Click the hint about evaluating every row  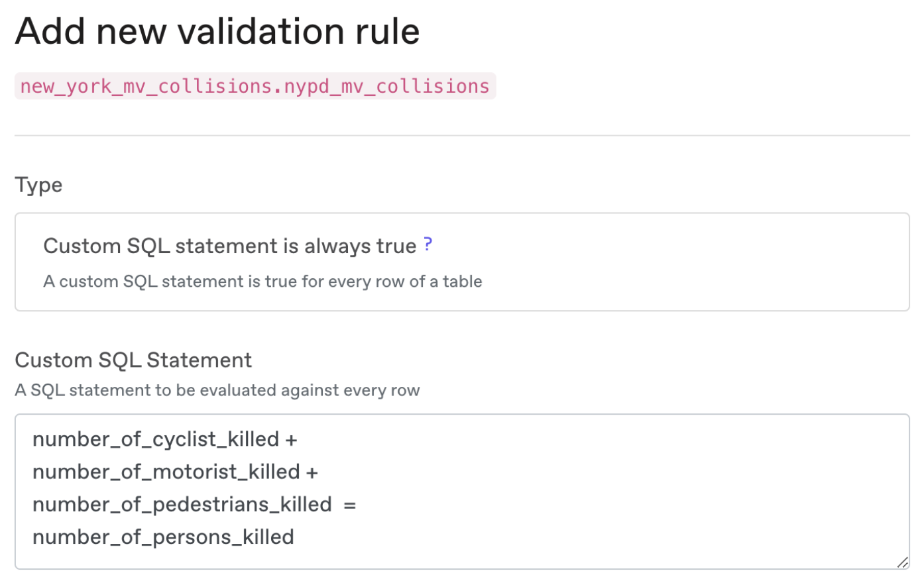coord(217,390)
